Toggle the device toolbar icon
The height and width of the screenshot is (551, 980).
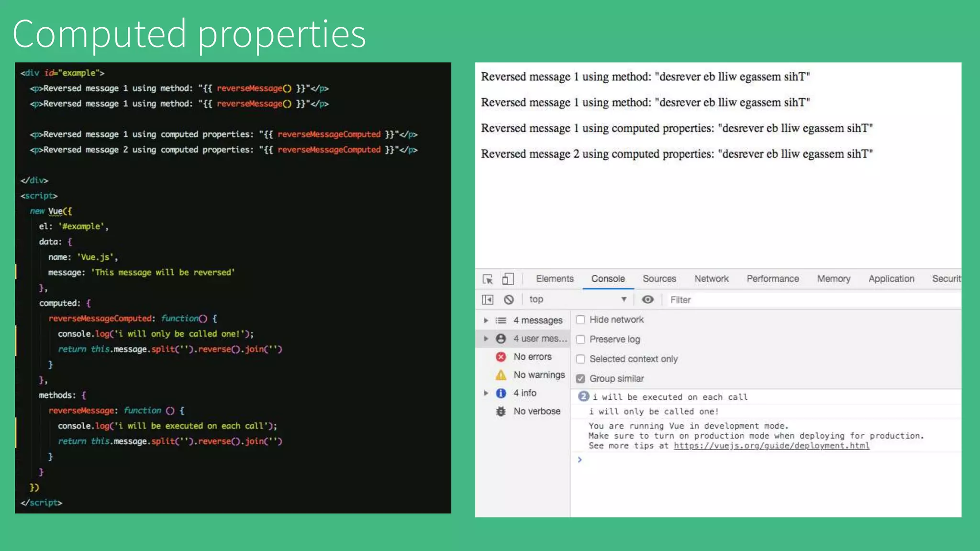tap(508, 279)
